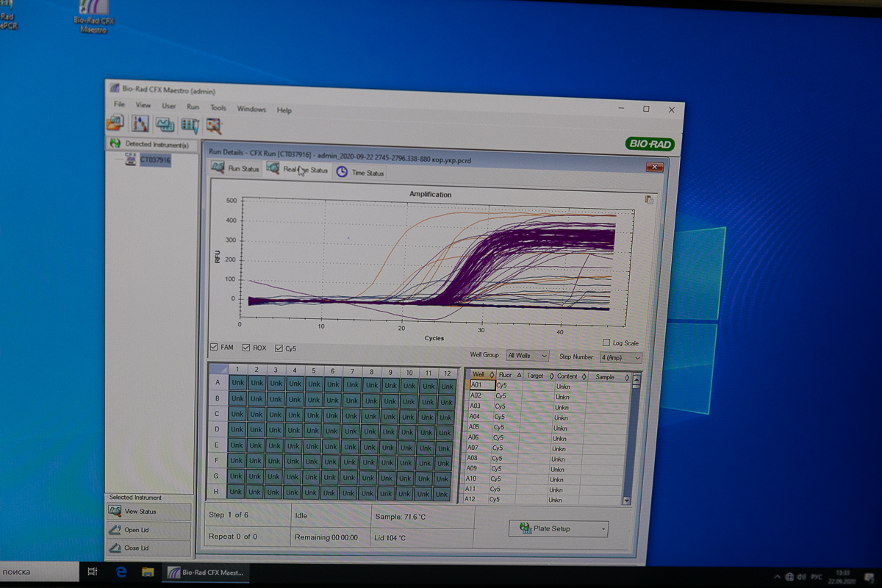Click the Close Lid button

[149, 548]
